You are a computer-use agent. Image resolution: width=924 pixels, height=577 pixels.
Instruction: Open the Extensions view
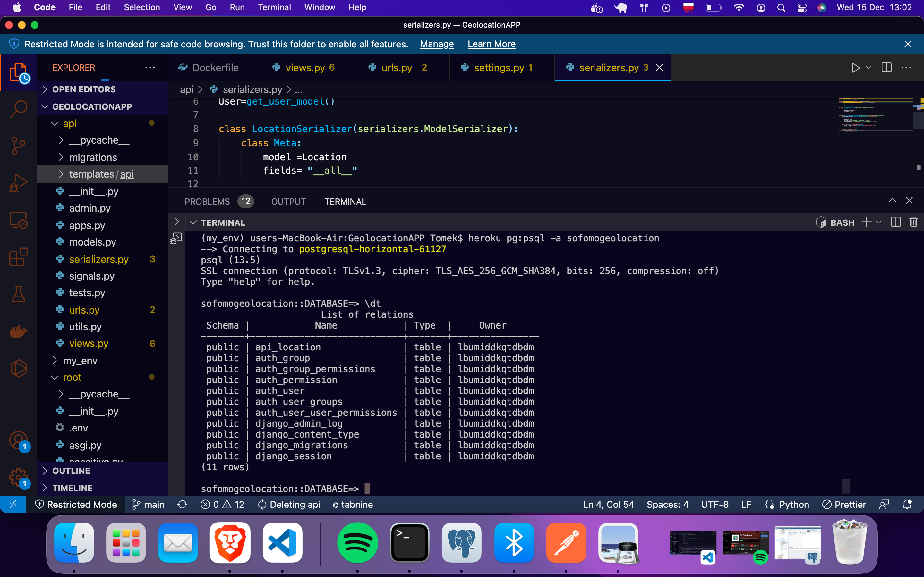pos(18,257)
